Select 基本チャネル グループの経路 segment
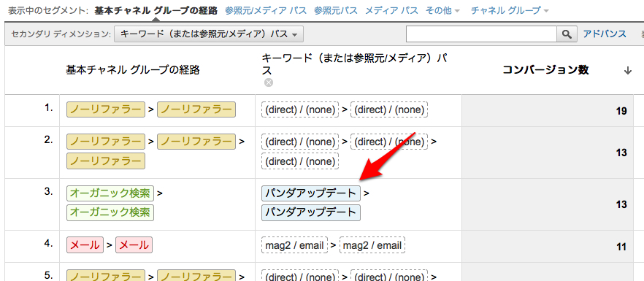The image size is (644, 281). pos(156,11)
